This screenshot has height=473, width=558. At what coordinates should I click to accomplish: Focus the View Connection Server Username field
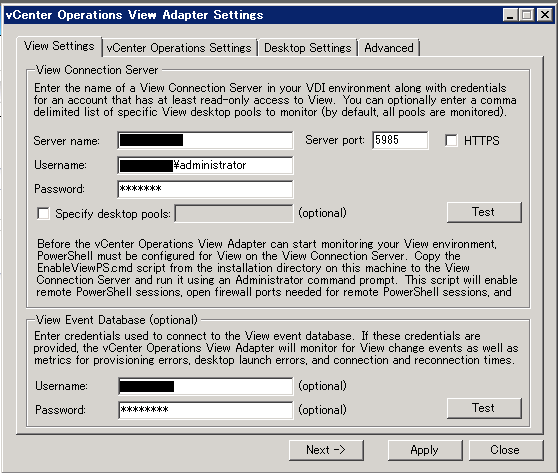[x=205, y=165]
